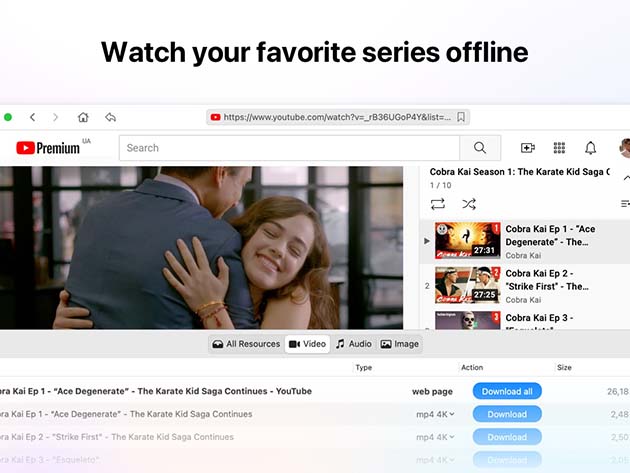Click the green window maximize dot
The image size is (630, 473).
point(8,117)
